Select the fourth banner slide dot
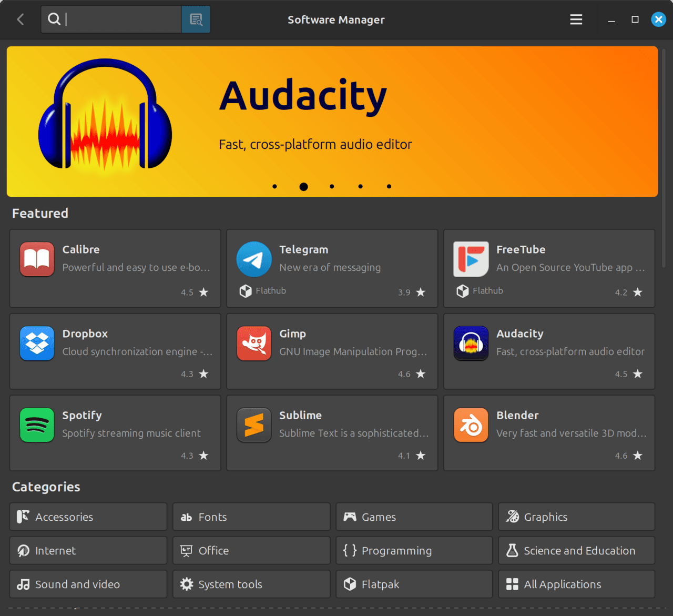 [x=360, y=186]
